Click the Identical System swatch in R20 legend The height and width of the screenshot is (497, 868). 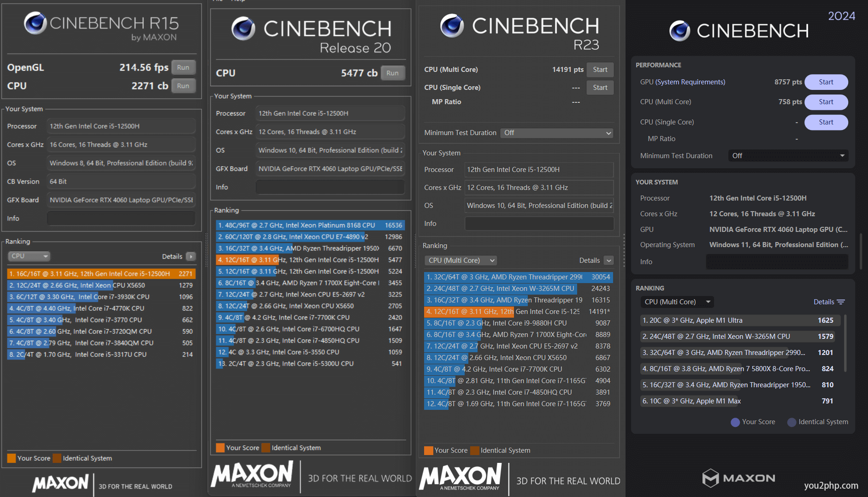[266, 448]
